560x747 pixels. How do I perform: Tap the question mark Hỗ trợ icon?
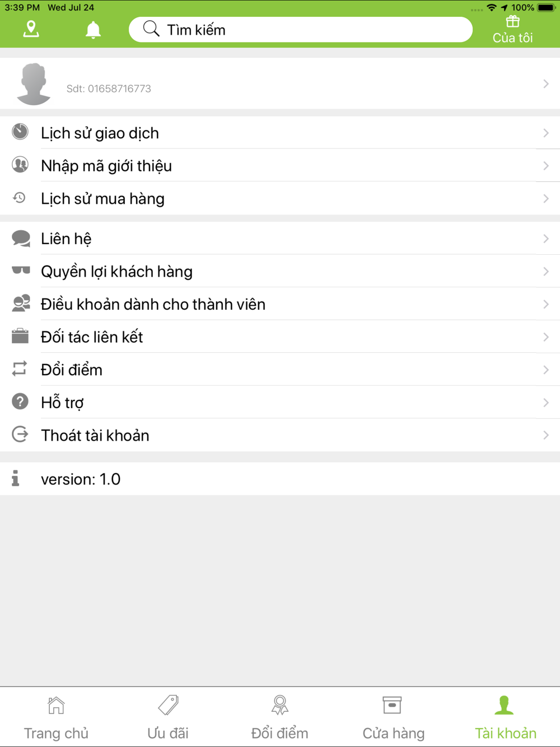[20, 401]
